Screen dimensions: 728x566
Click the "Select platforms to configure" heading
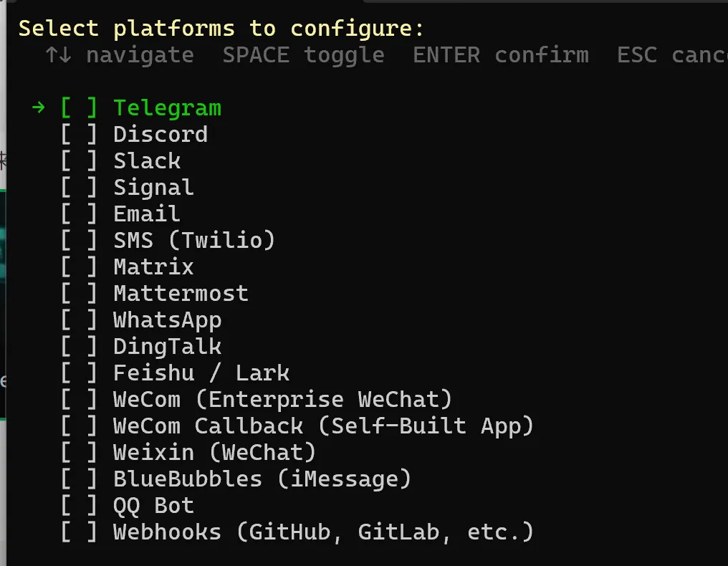221,29
